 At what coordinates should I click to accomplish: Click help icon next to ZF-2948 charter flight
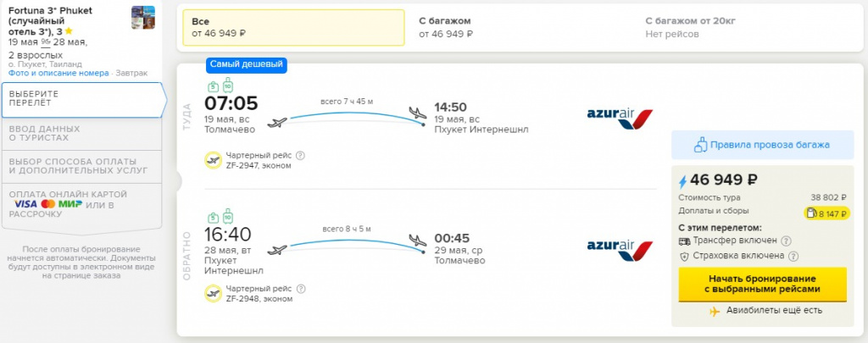[x=301, y=288]
